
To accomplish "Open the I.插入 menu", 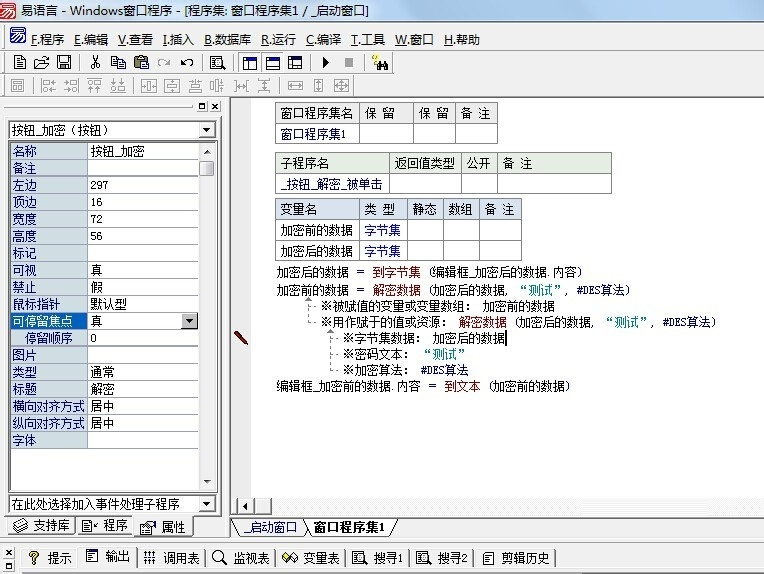I will point(178,39).
